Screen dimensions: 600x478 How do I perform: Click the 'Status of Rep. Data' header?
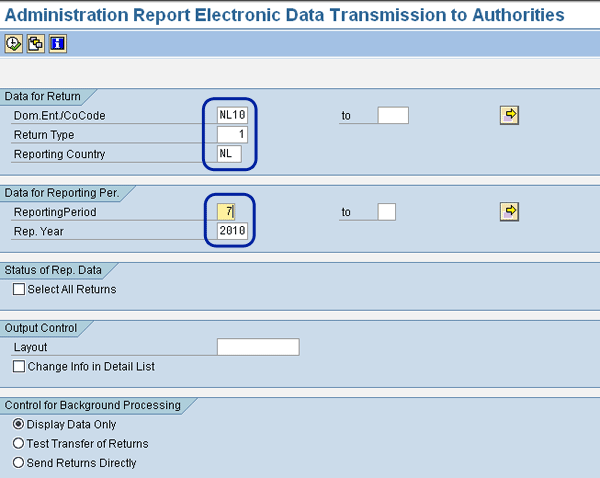(53, 270)
